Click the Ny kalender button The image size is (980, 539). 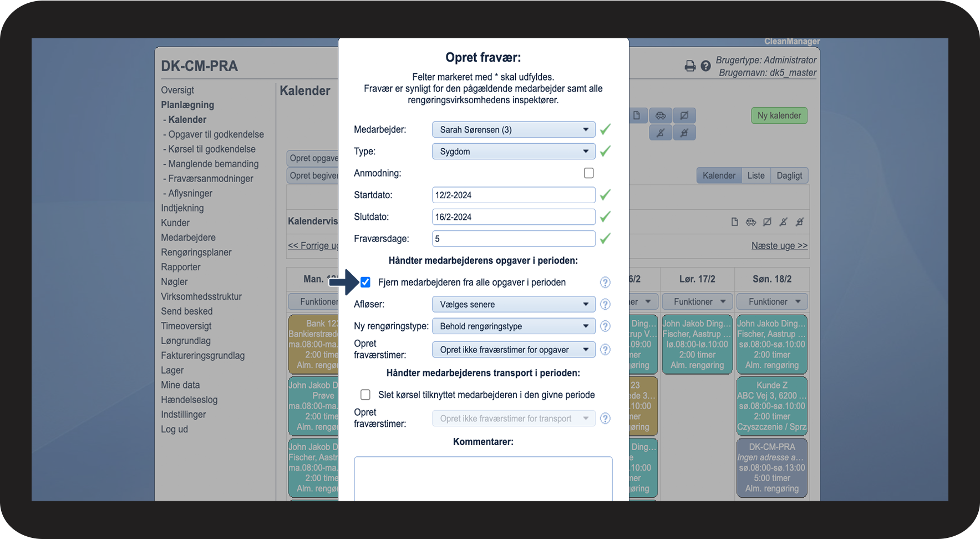[779, 115]
